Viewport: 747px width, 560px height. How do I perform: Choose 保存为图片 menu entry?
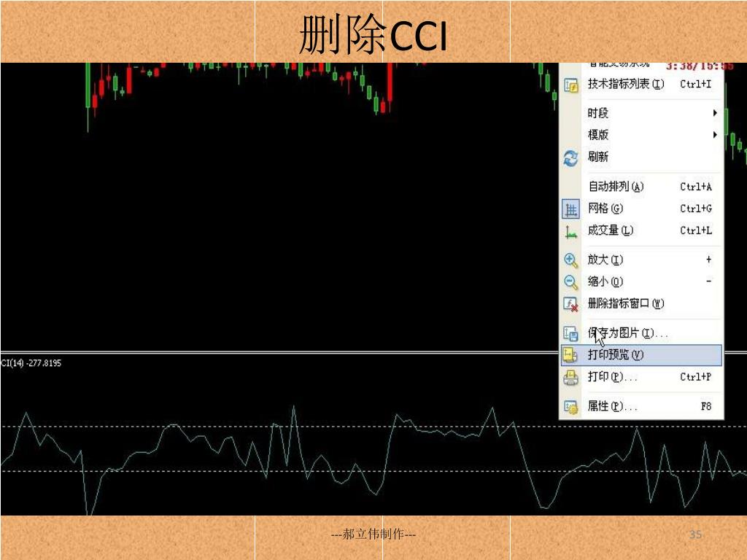pyautogui.click(x=641, y=332)
